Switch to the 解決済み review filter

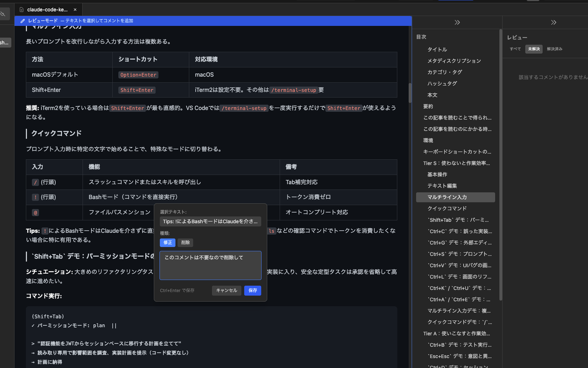tap(554, 49)
